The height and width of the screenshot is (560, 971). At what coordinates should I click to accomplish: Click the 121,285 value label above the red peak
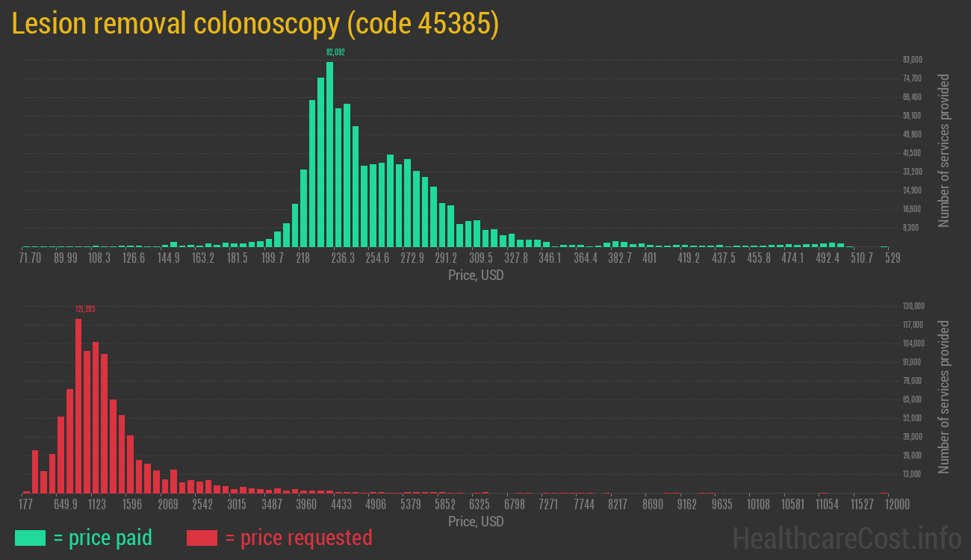pyautogui.click(x=84, y=307)
